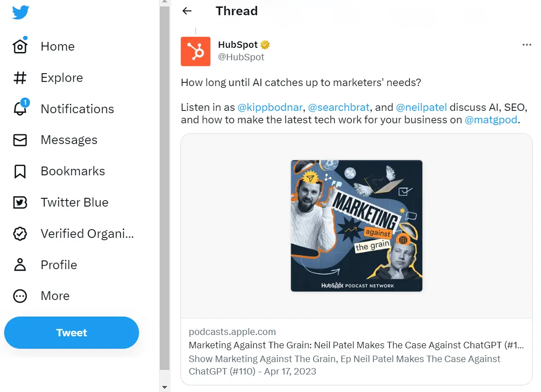Click HubSpot's profile avatar
541x392 pixels.
195,51
